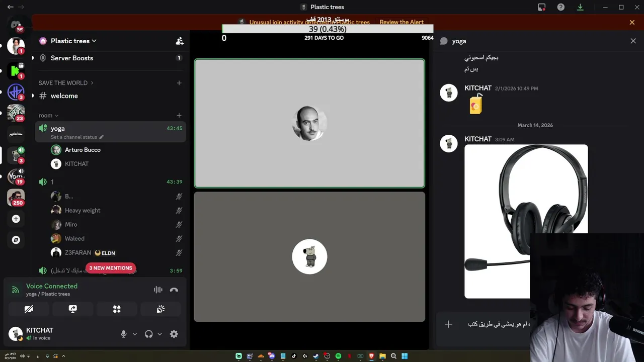Open Spotify from the taskbar
Screen dimensions: 644x362
[x=338, y=356]
